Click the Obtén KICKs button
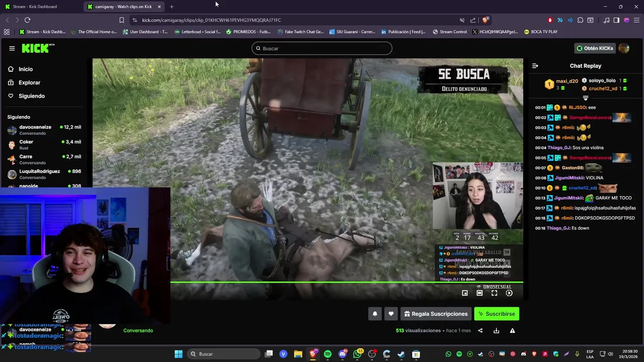 [595, 48]
